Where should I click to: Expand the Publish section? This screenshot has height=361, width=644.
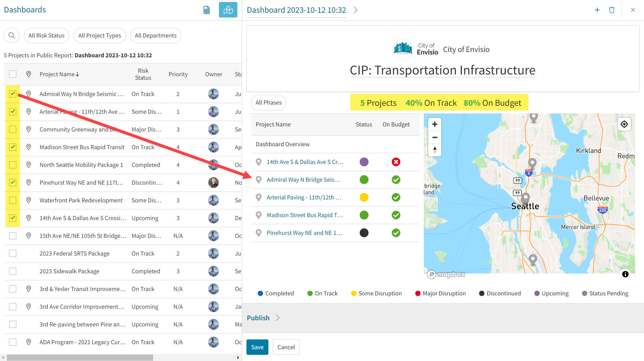[x=263, y=318]
